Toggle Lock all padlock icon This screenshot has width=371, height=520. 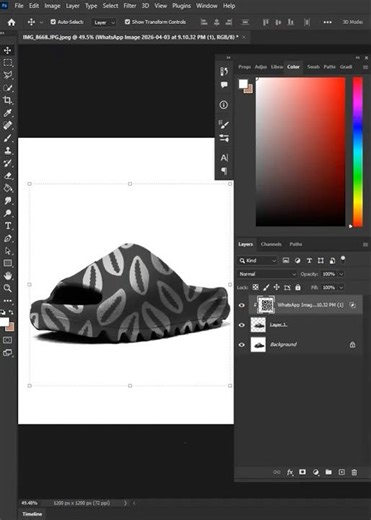298,287
